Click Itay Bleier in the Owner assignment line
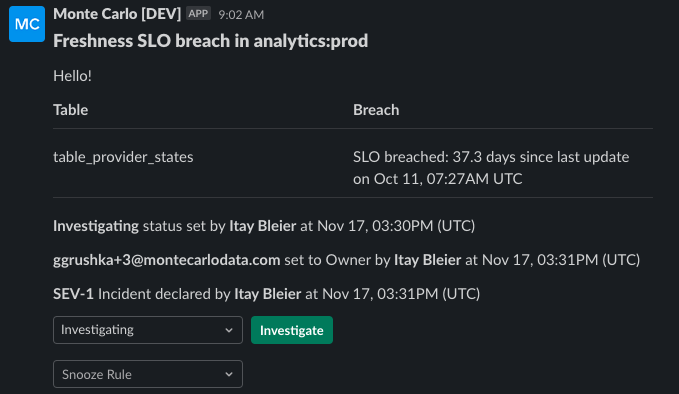 click(x=427, y=260)
